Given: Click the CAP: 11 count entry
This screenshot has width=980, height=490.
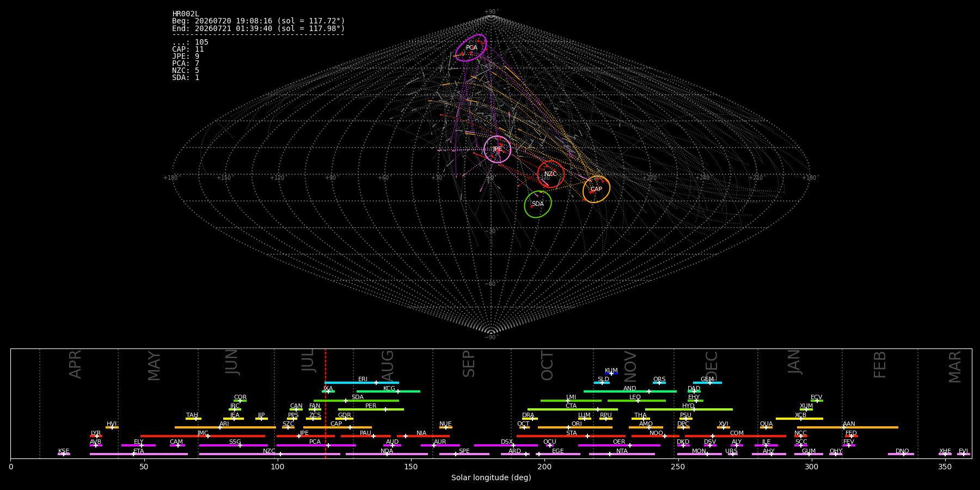Looking at the screenshot, I should [188, 50].
